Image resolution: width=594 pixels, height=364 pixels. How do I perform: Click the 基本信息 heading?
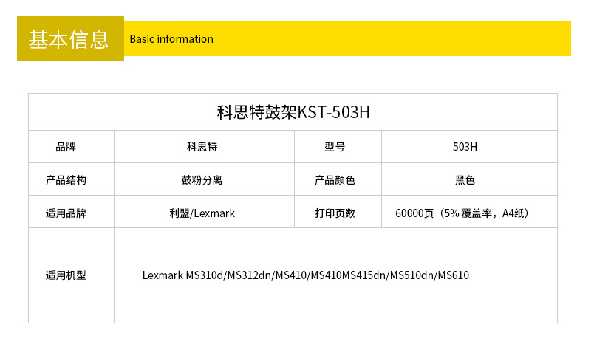pyautogui.click(x=69, y=39)
